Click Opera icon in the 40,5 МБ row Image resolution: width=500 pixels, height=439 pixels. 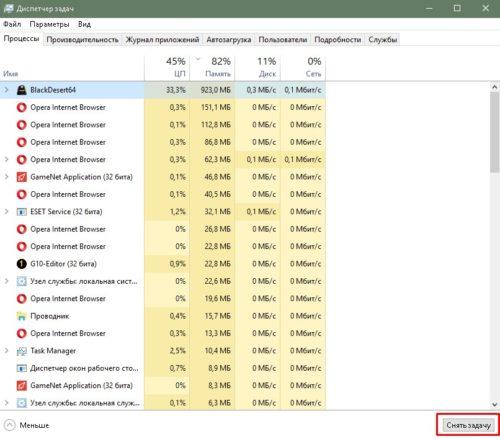click(22, 194)
